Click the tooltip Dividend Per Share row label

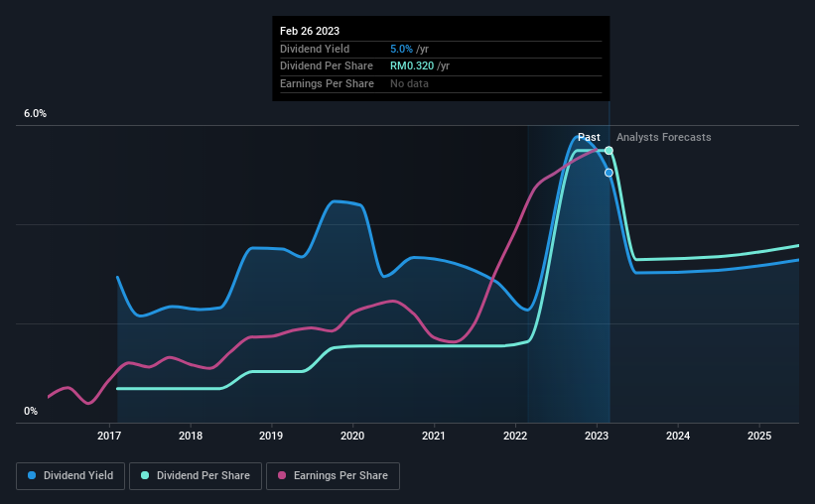click(x=327, y=66)
